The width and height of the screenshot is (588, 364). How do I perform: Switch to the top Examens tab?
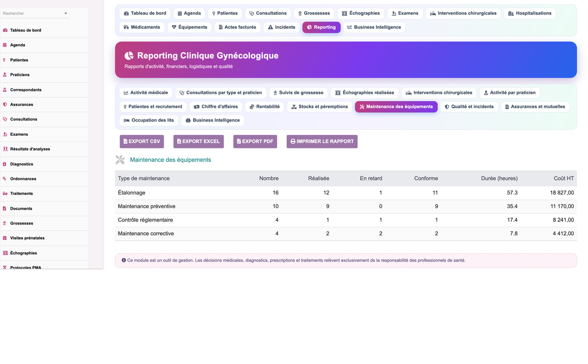pos(405,13)
